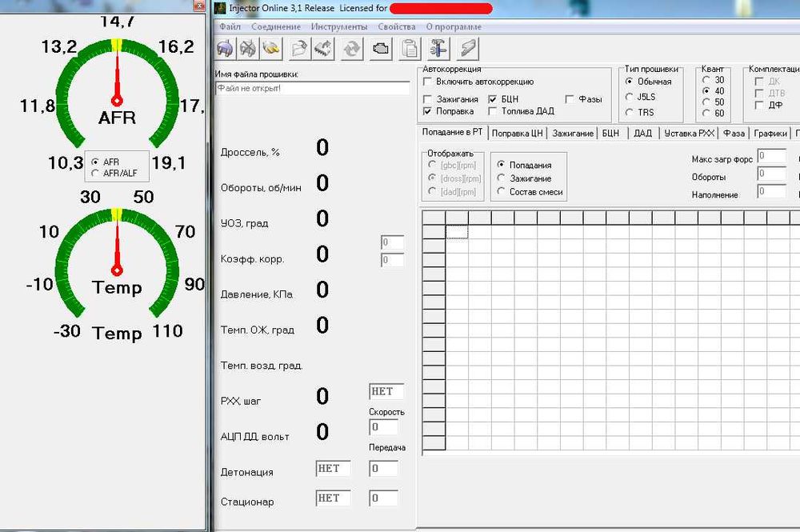Select Зажигание display radio option
This screenshot has width=800, height=532.
(x=501, y=178)
